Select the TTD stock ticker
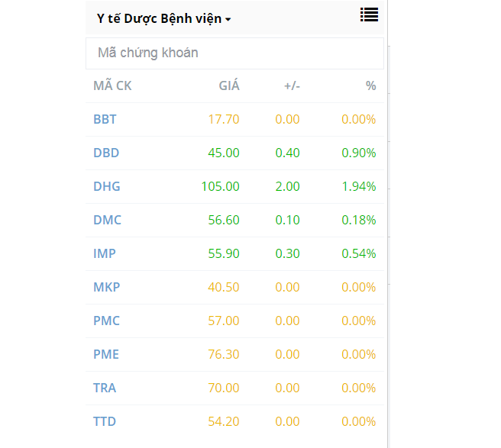501x448 pixels. [x=105, y=421]
